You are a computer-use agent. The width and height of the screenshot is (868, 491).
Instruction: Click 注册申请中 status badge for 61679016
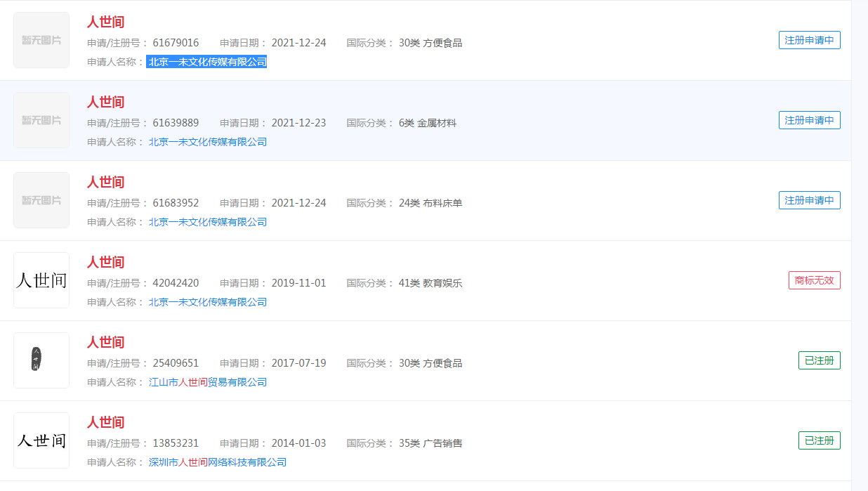click(810, 40)
